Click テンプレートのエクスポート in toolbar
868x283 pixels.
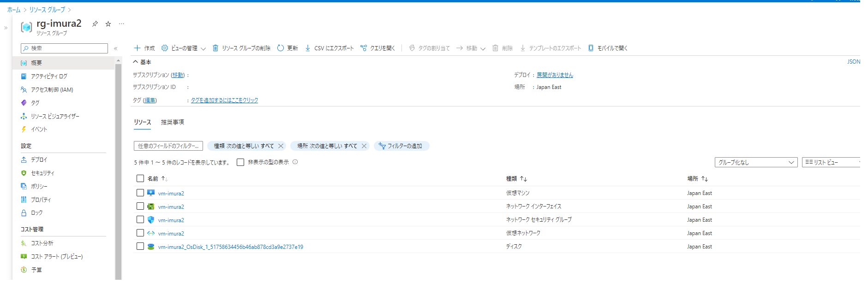551,48
